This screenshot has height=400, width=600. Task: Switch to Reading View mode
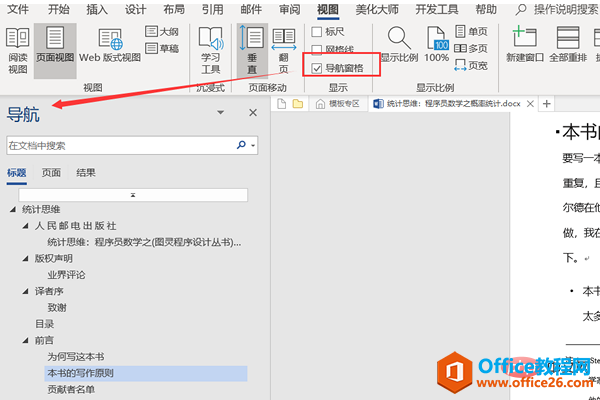coord(18,48)
